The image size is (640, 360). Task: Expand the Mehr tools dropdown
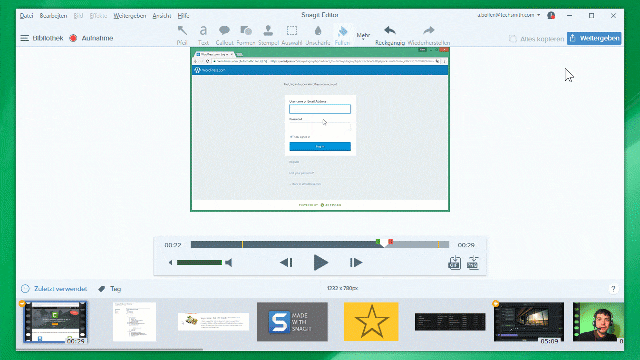(363, 36)
